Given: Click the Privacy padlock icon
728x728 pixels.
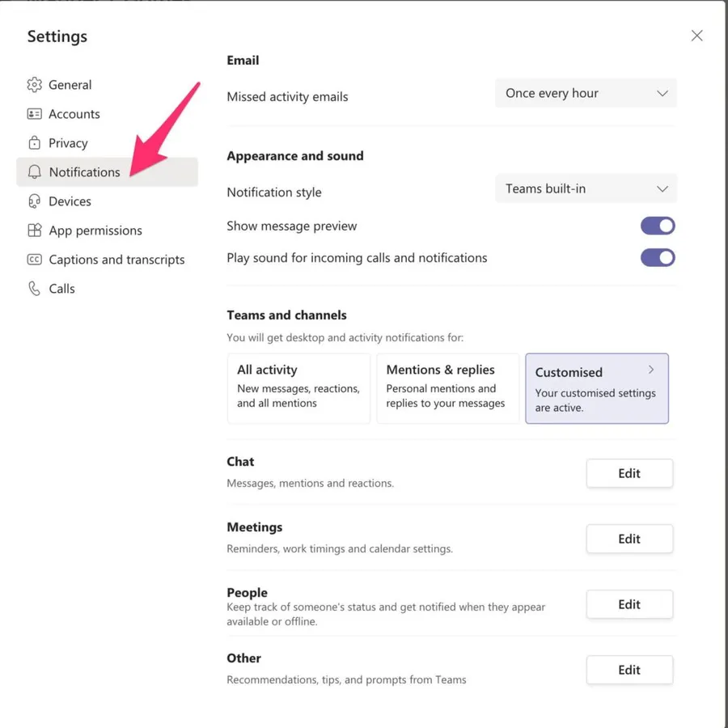Looking at the screenshot, I should 34,143.
